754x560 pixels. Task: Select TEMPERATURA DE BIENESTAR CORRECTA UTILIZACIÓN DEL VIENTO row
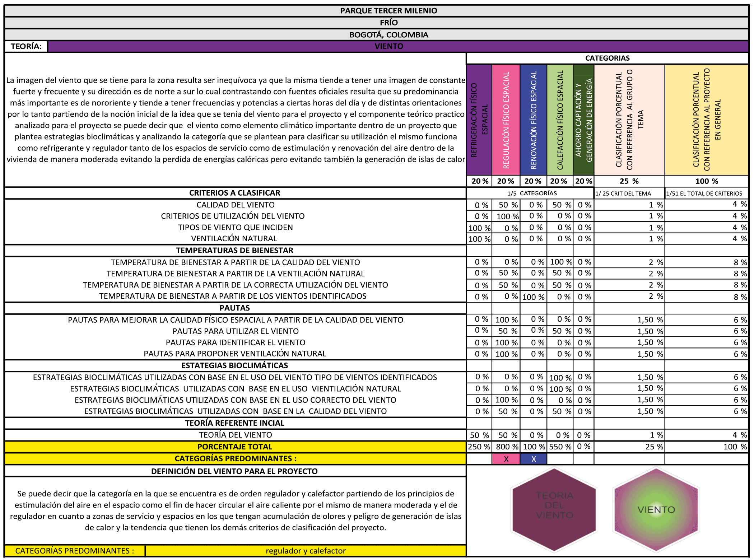(235, 285)
